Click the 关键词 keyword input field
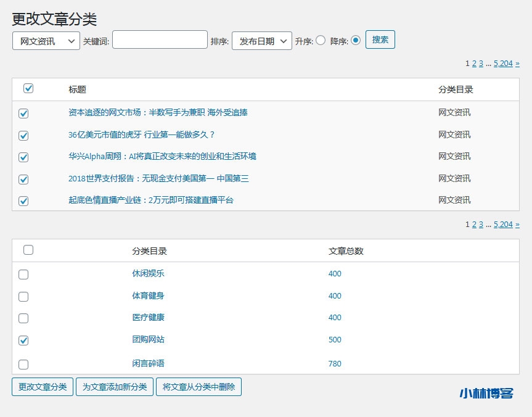The height and width of the screenshot is (417, 532). coord(160,40)
